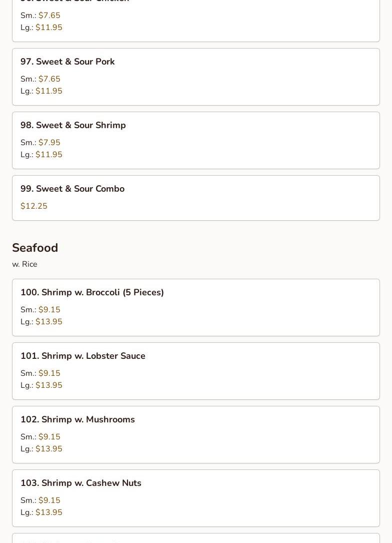Viewport: 392px width, 543px height.
Task: Click large price for Shrimp w. Lobster Sauce
Action: click(48, 385)
